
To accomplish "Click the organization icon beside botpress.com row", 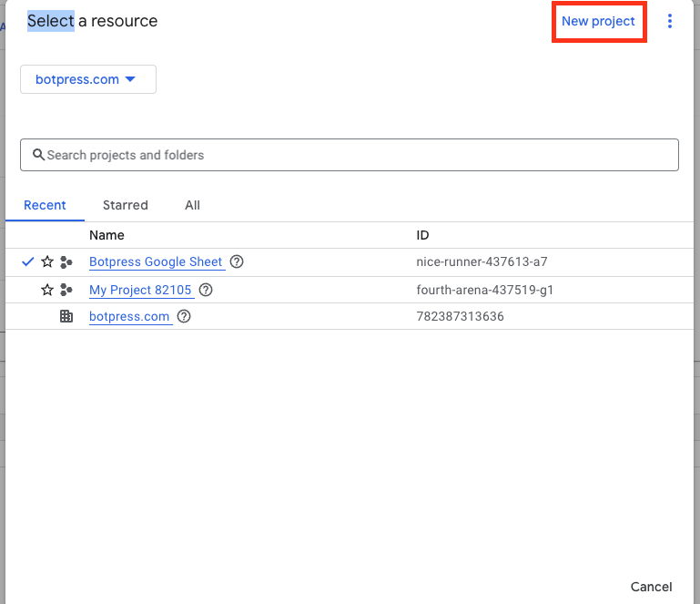I will point(66,316).
